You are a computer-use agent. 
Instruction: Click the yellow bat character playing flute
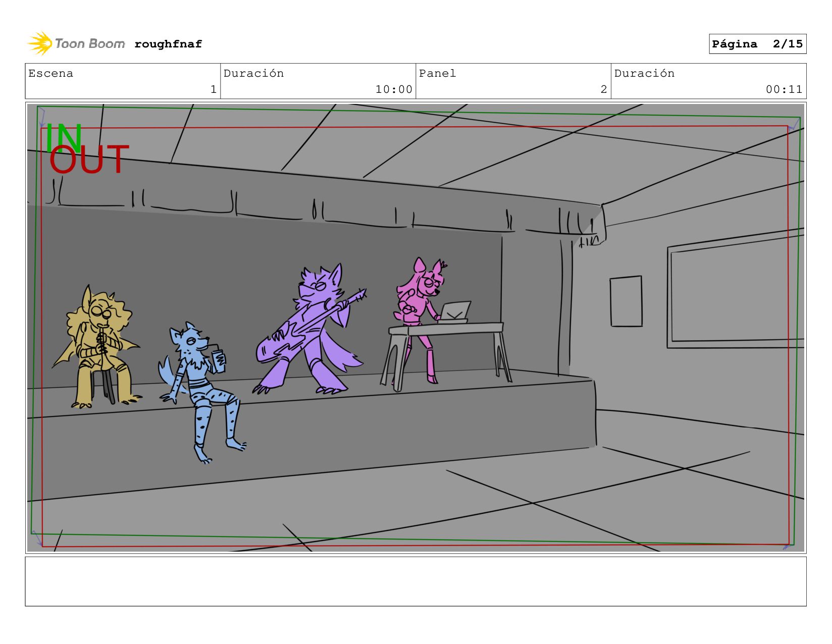96,347
